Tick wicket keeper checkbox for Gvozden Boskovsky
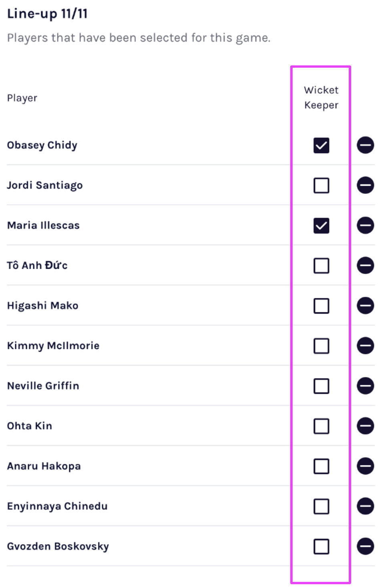Screen dimensions: 388x588 coord(321,547)
